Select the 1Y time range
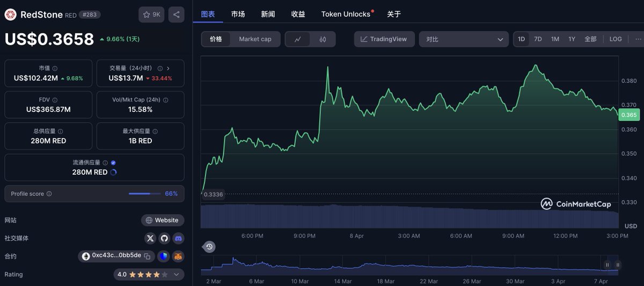The height and width of the screenshot is (286, 644). (x=572, y=39)
